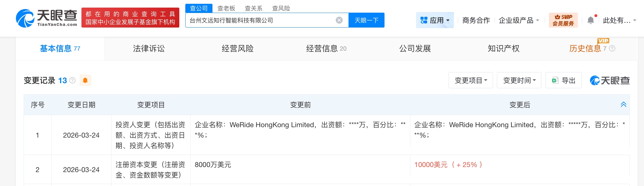Screen dimensions: 644x186
Task: Expand the 此处有… user account menu
Action: [619, 20]
